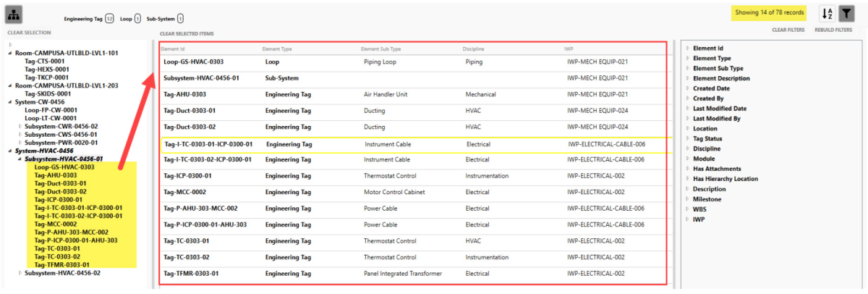Screen dimensions: 868x294
Task: Click Clear Selection above the tree
Action: 29,33
